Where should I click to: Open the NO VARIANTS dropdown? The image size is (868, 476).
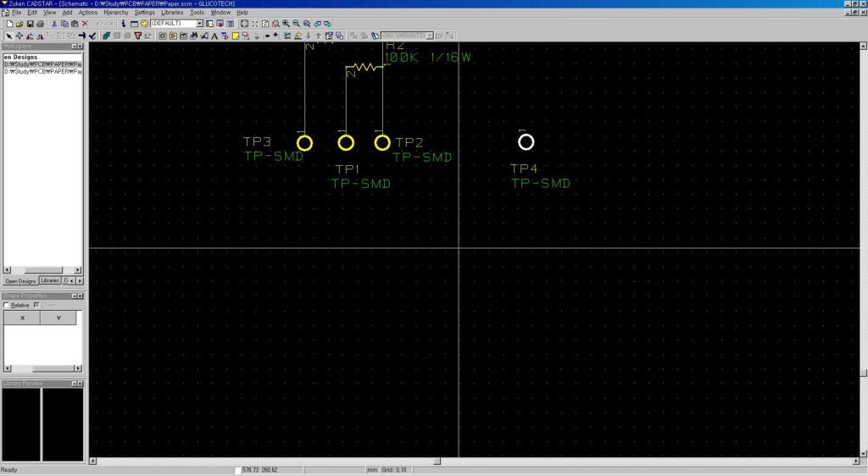pos(430,36)
